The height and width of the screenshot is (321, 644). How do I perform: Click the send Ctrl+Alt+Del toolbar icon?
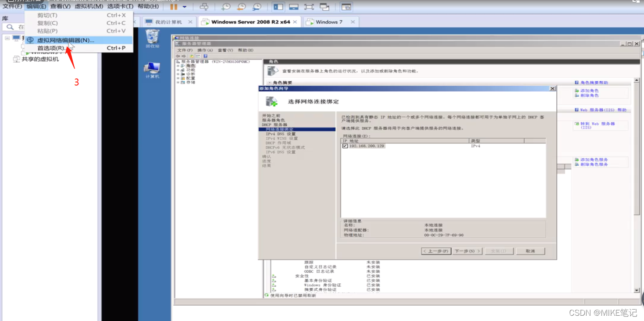pos(204,7)
